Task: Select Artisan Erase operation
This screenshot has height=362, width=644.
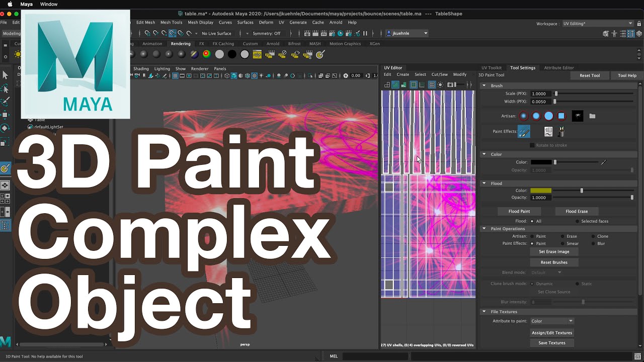Action: 562,236
